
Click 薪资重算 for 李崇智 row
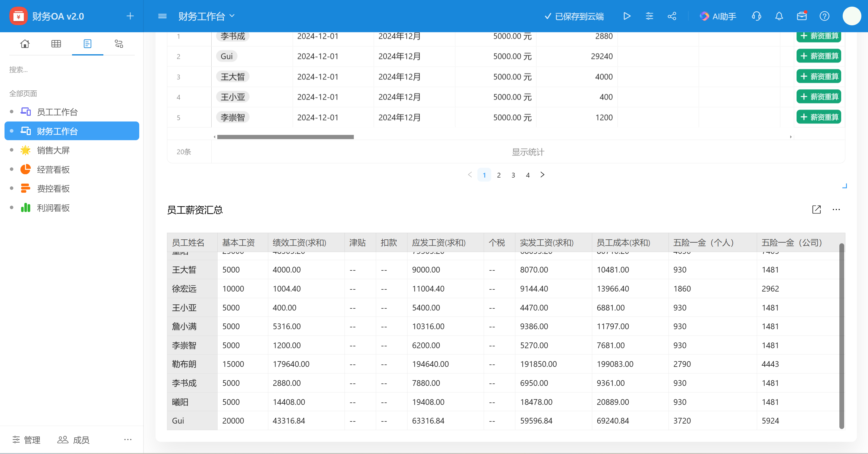[819, 117]
